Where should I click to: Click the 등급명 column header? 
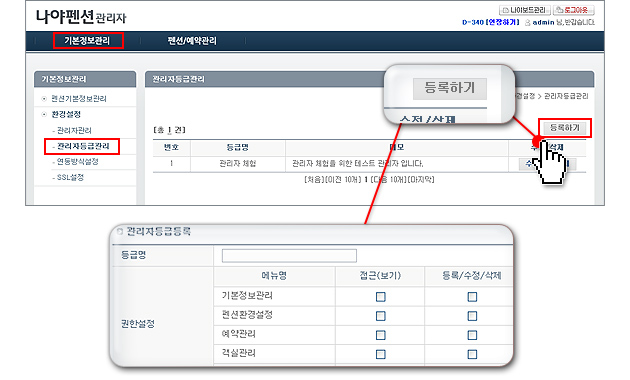[237, 147]
